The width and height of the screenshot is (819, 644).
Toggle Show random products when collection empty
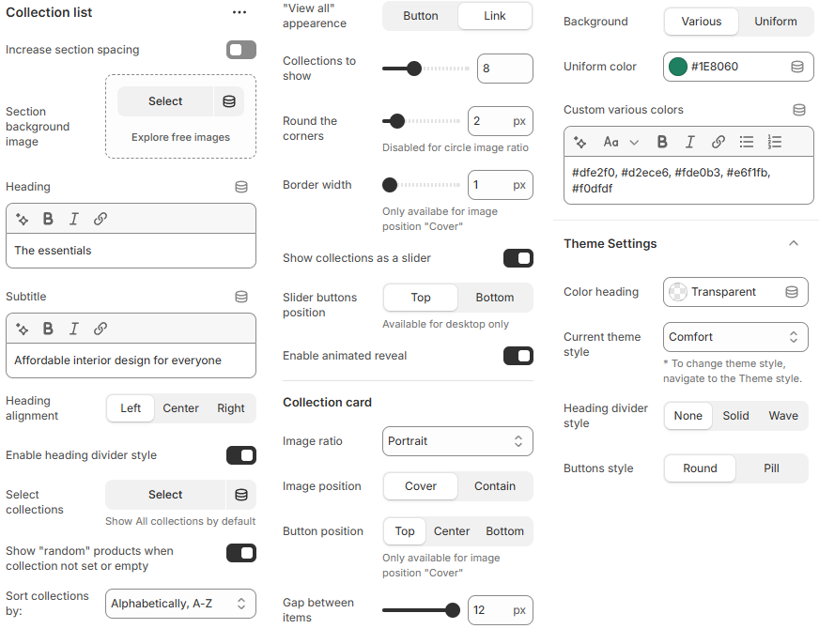pyautogui.click(x=241, y=553)
